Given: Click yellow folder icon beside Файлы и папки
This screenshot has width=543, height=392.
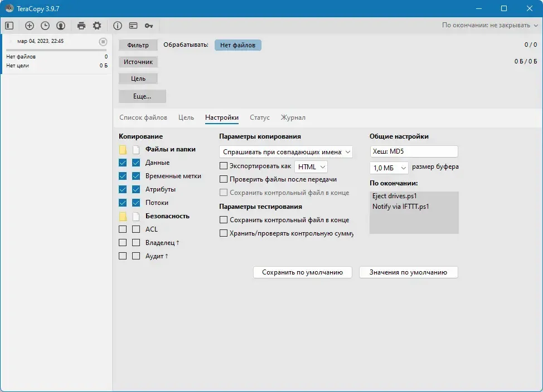Looking at the screenshot, I should [x=123, y=149].
